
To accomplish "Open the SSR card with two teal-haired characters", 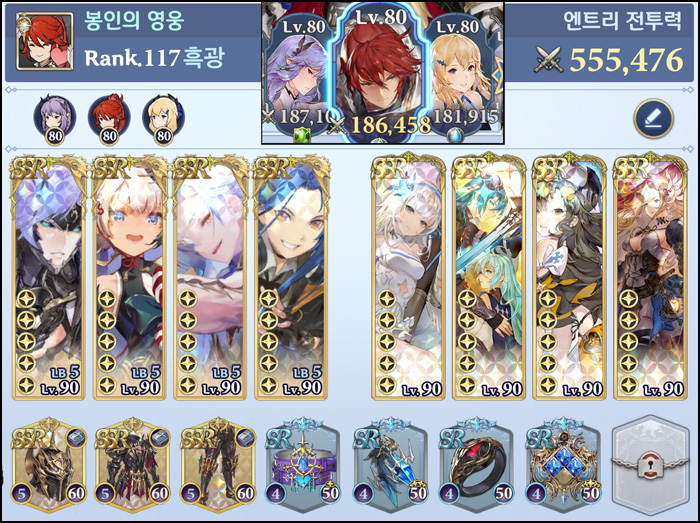I will (489, 277).
